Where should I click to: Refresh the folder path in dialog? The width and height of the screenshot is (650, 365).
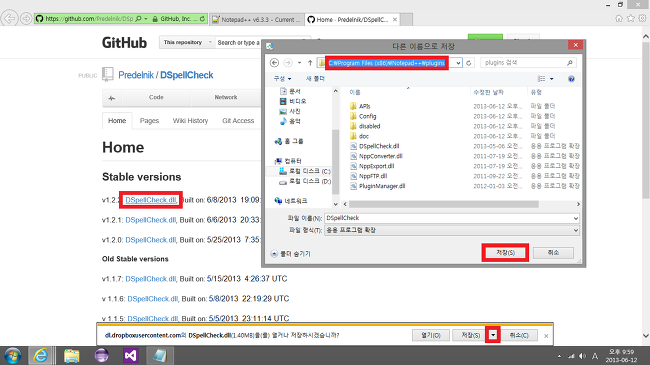(469, 63)
